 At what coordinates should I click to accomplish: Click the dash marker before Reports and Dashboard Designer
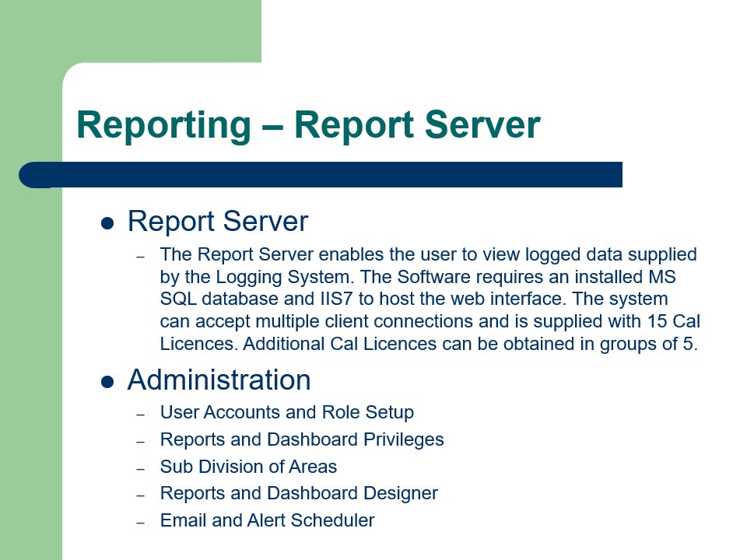click(139, 495)
